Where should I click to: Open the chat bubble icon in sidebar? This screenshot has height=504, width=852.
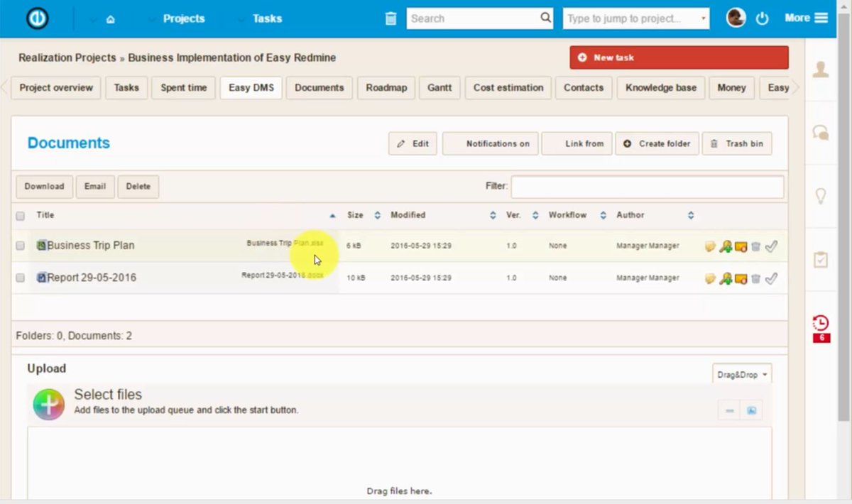click(x=821, y=132)
